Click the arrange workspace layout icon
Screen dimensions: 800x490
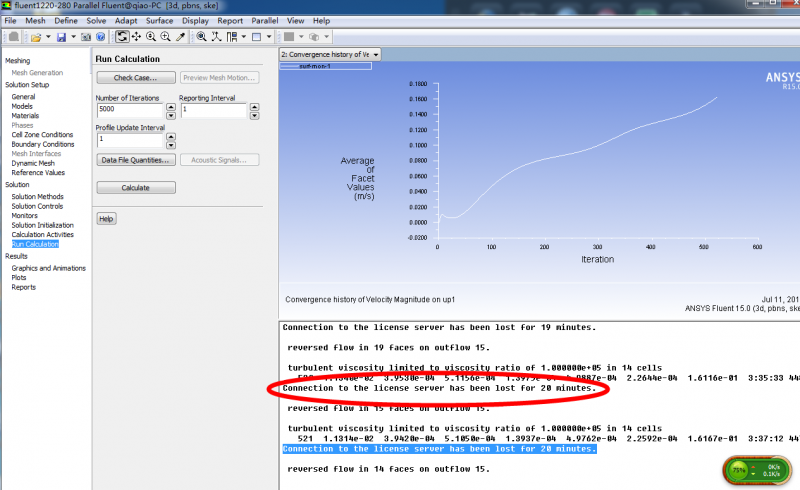[x=232, y=37]
